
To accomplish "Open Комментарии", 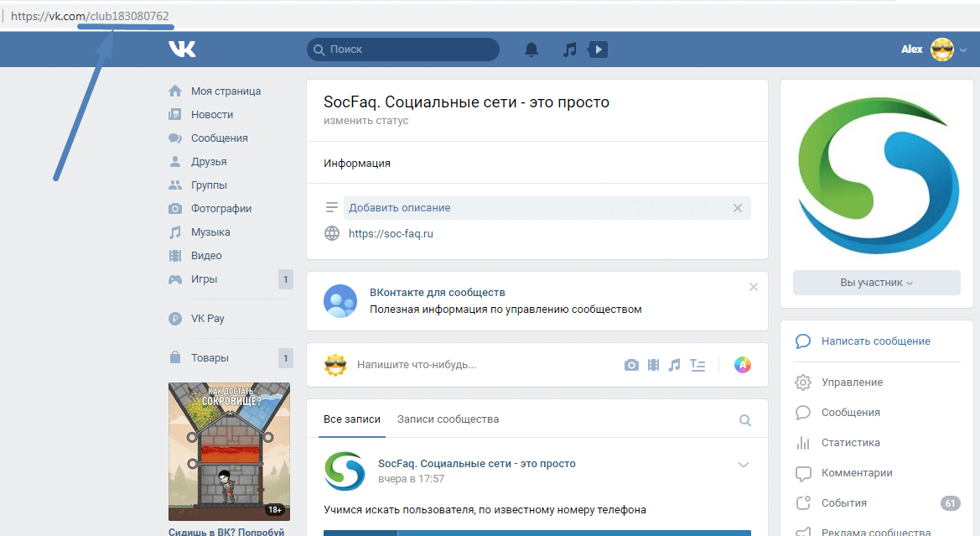I will click(x=857, y=473).
